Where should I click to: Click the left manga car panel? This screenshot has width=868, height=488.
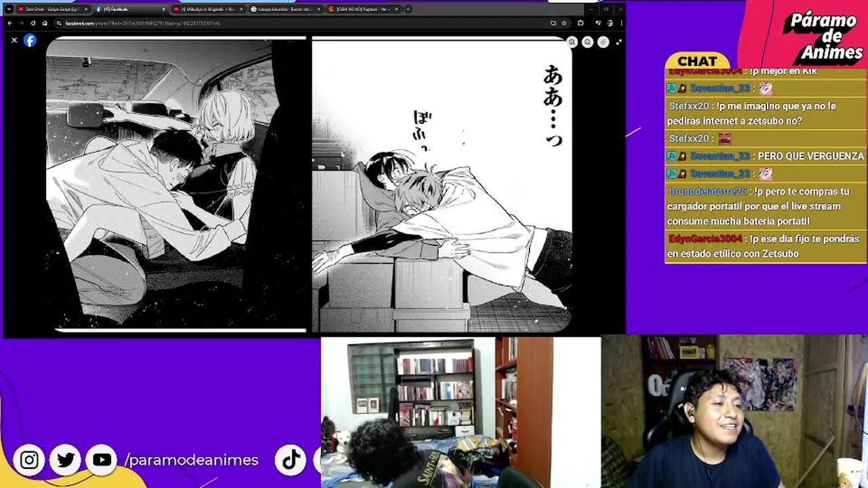pyautogui.click(x=176, y=184)
